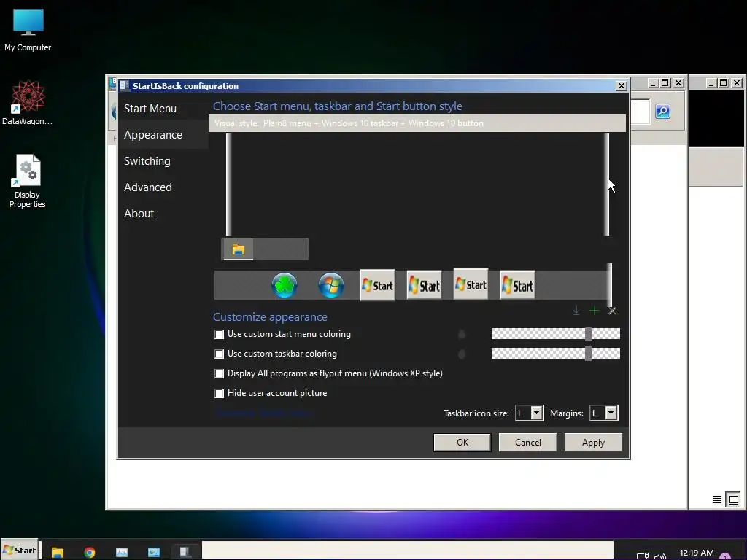This screenshot has width=747, height=560.
Task: Click the scrollbar right of the Start button styles
Action: tap(609, 285)
